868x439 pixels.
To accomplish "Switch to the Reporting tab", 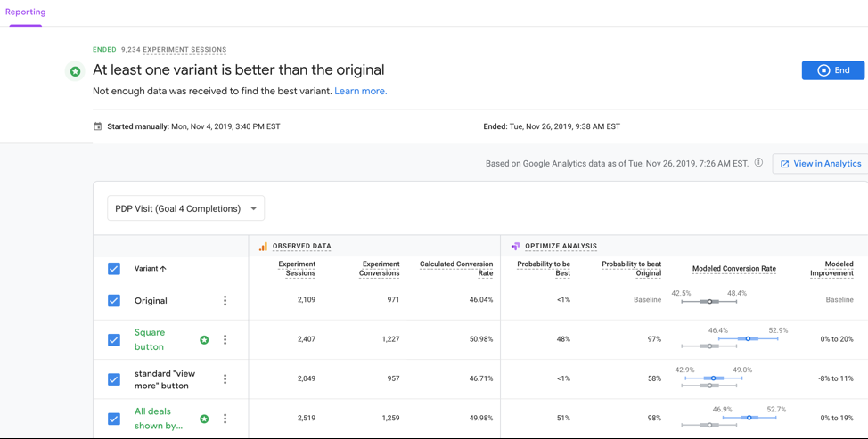I will click(x=25, y=12).
